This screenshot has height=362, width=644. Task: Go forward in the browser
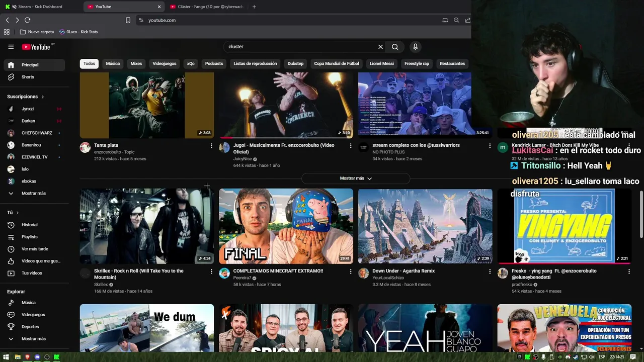point(17,20)
